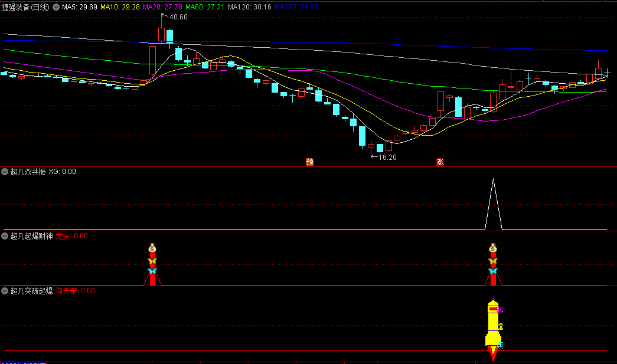Click the yellow butterfly on earlier 财神 signal
The image size is (617, 364).
coord(152,261)
